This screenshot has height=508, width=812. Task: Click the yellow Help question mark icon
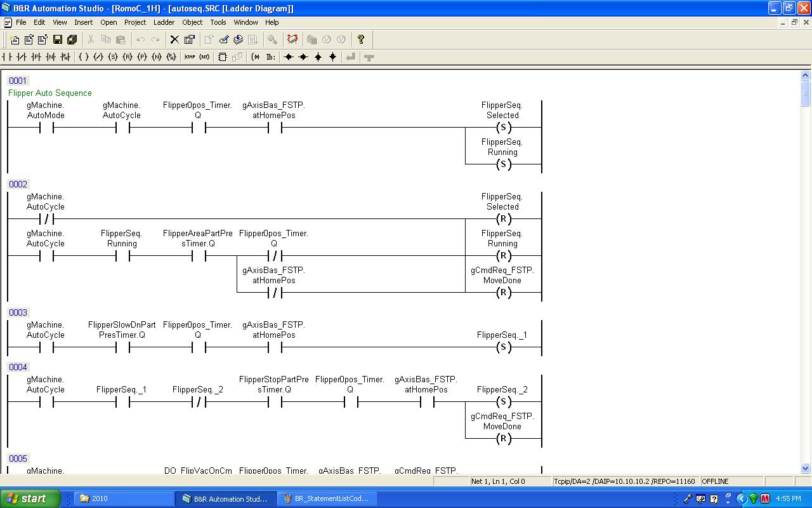pos(361,39)
